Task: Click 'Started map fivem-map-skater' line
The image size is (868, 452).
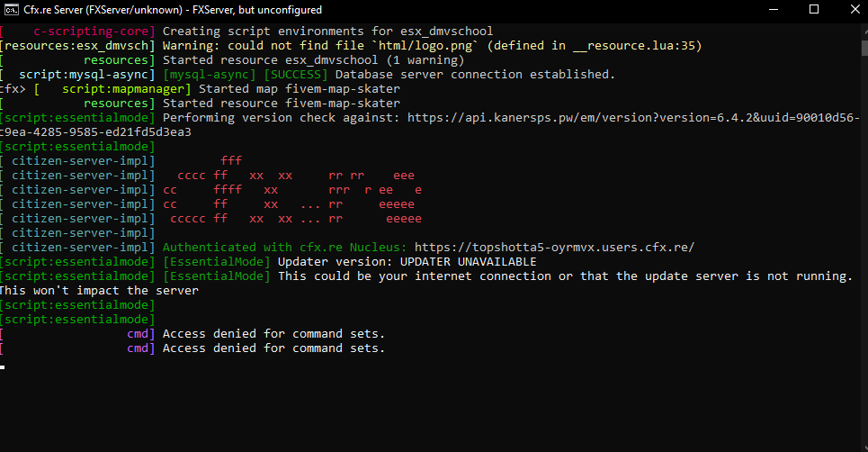Action: point(299,89)
